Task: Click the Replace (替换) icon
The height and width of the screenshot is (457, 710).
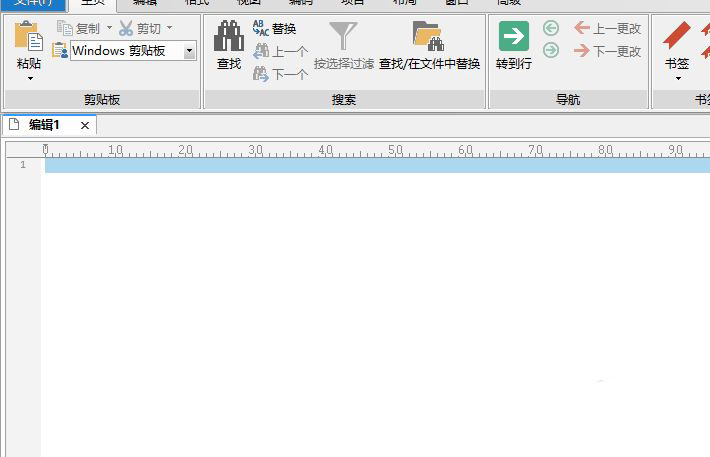Action: point(275,29)
